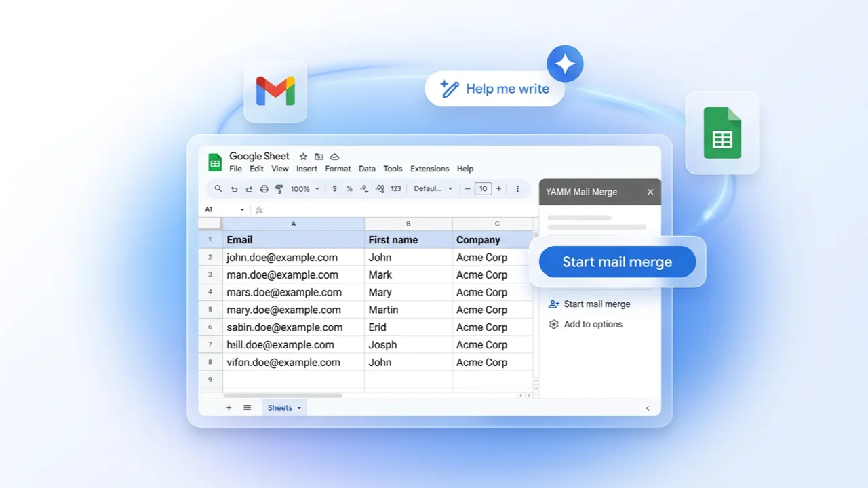868x488 pixels.
Task: Select the Company header cell
Action: [494, 240]
